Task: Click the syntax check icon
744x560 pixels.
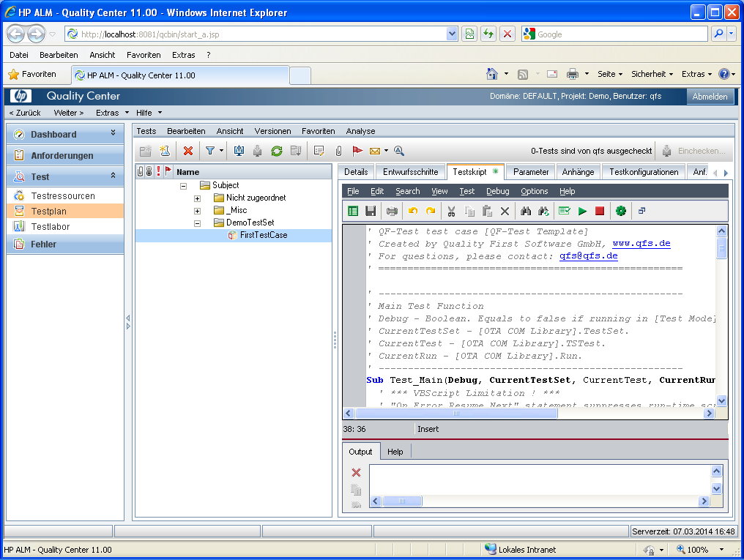Action: [564, 211]
